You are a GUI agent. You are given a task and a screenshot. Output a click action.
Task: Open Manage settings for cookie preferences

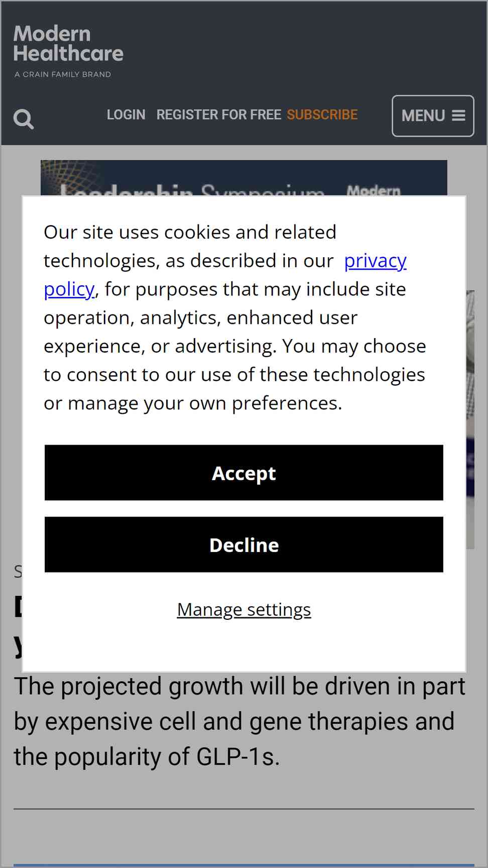(x=244, y=610)
